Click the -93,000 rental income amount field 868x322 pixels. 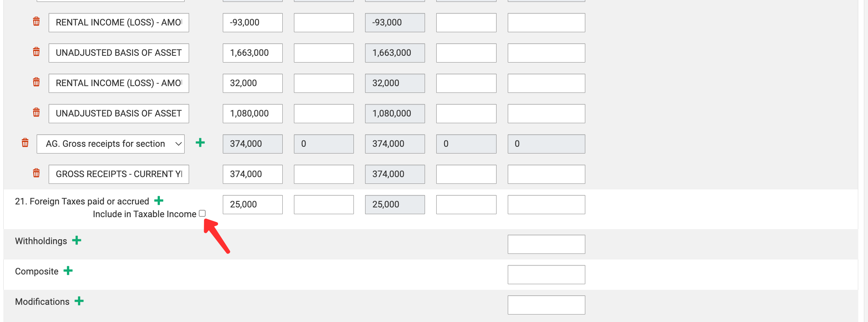pyautogui.click(x=252, y=22)
